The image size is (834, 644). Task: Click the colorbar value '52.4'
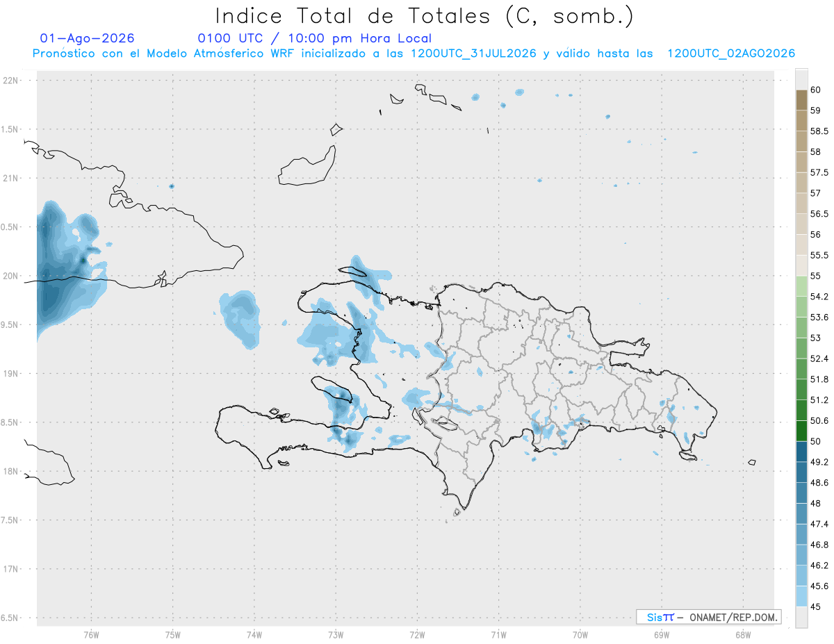tap(819, 358)
